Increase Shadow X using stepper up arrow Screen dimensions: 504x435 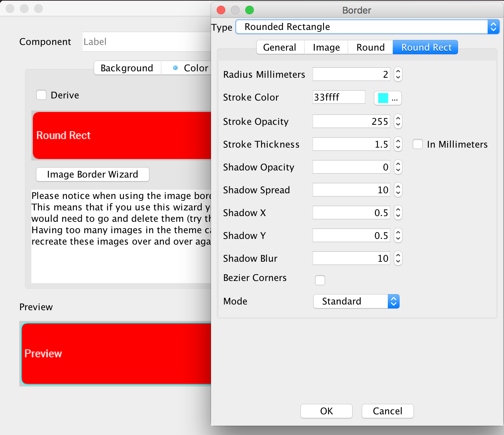point(398,210)
